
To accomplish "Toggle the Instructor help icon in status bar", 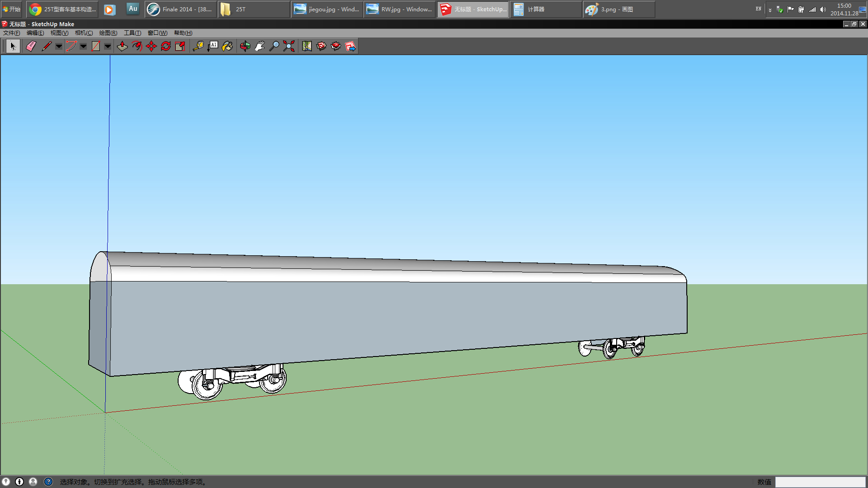I will [48, 482].
